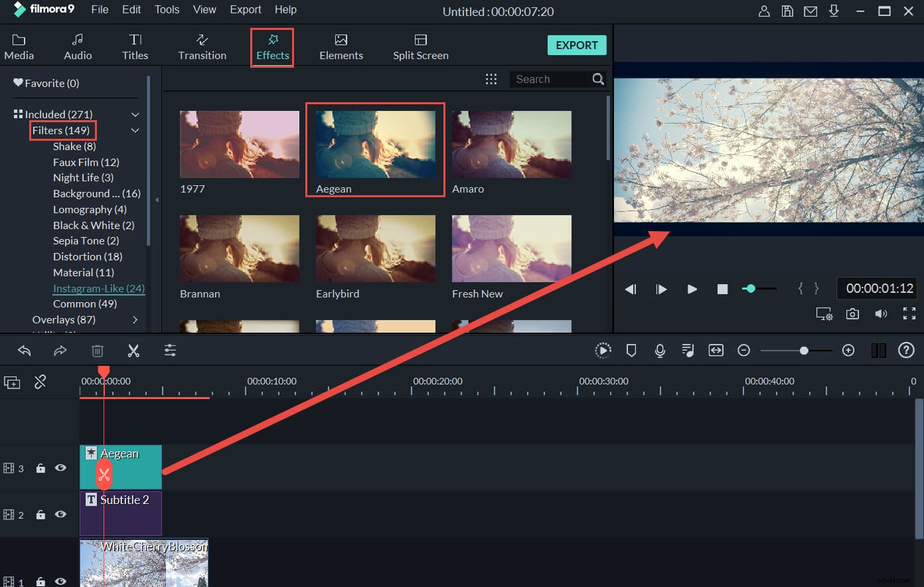
Task: Enter fullscreen preview
Action: [909, 314]
